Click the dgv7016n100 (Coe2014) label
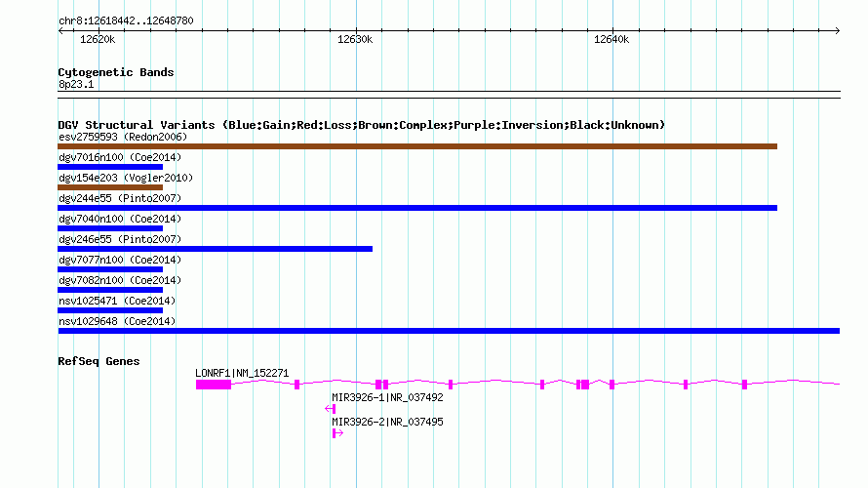Viewport: 868px width, 488px height. (120, 157)
